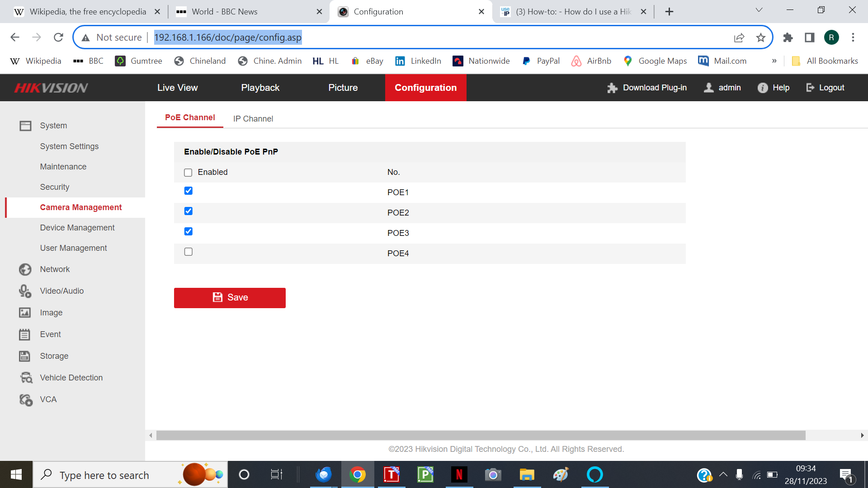
Task: Open the Image section icon
Action: tap(25, 313)
